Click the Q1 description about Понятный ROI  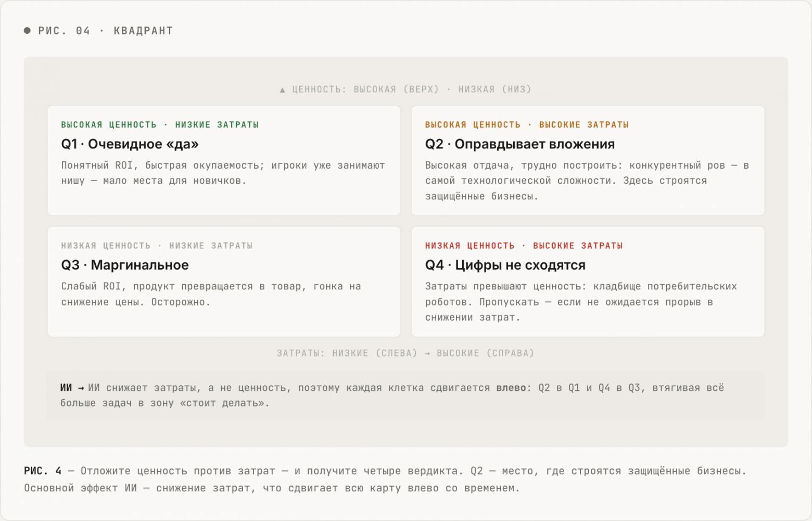point(223,173)
